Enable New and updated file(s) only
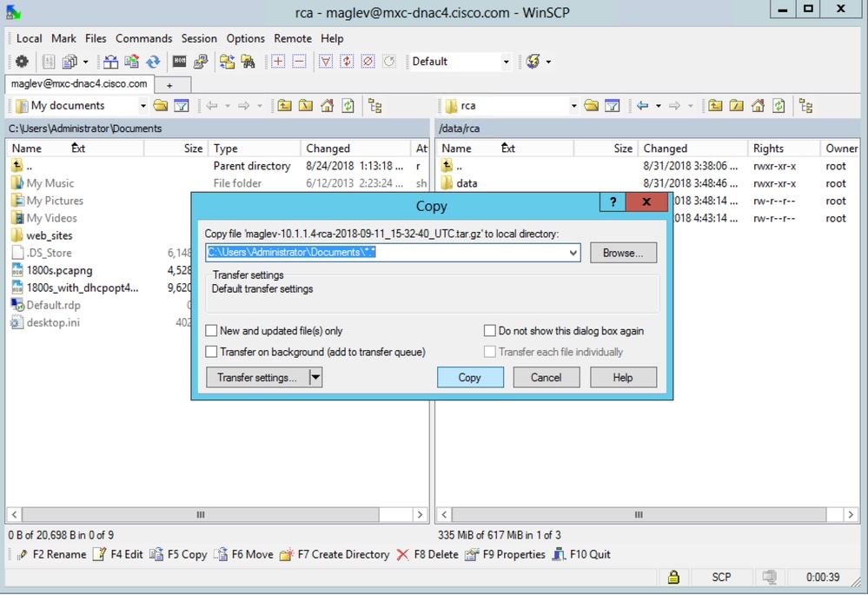The width and height of the screenshot is (868, 595). click(211, 331)
